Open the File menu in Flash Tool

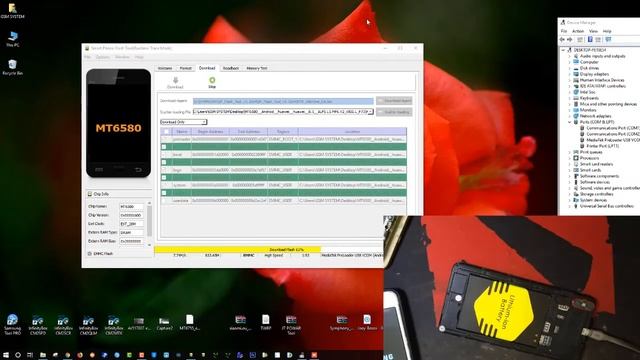88,57
